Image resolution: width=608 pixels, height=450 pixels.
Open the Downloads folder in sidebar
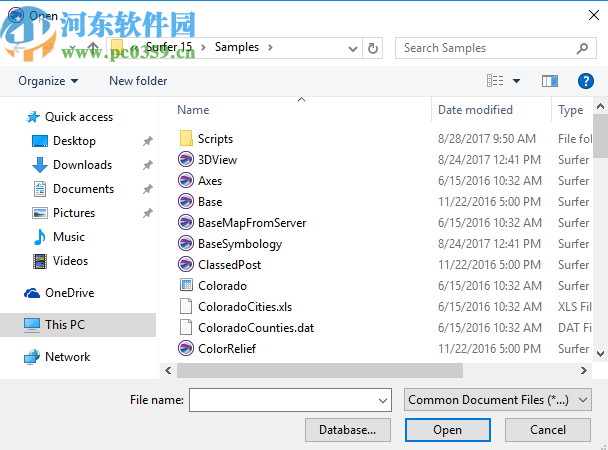click(82, 165)
